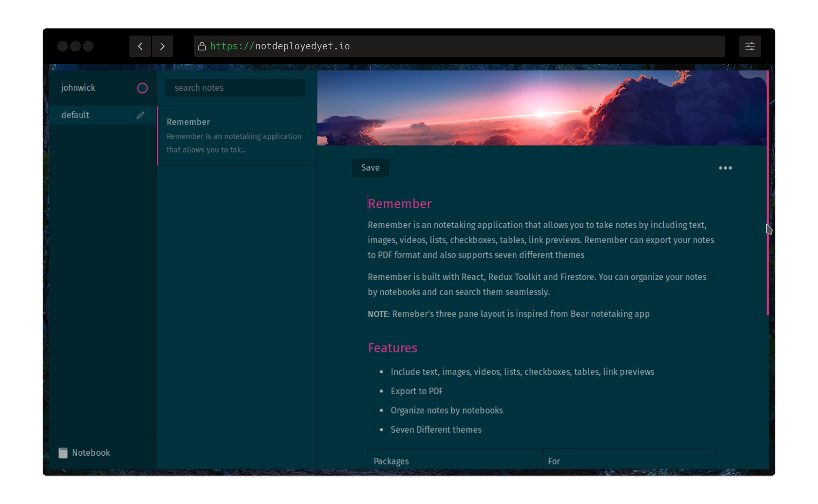Click the search notes input field
The height and width of the screenshot is (504, 818).
235,88
